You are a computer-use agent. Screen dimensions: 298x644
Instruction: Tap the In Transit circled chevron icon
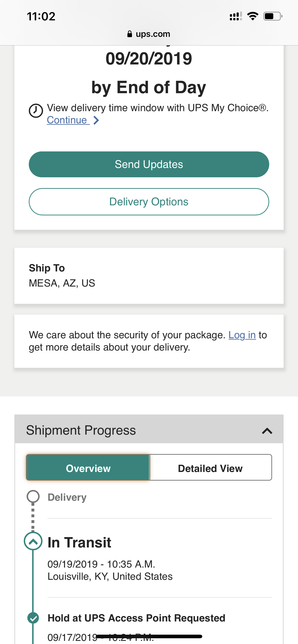pos(33,541)
